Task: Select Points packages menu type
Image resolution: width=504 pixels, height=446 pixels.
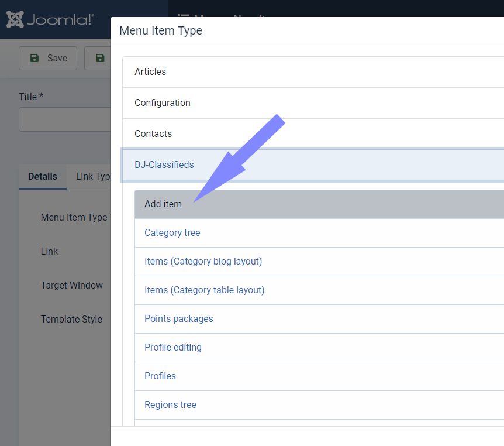Action: pos(319,319)
